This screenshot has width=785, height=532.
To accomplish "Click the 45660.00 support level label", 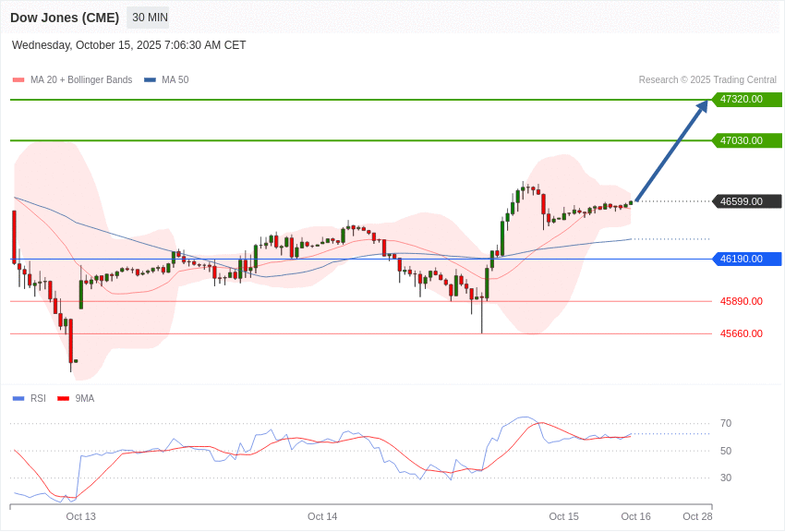I will [742, 333].
